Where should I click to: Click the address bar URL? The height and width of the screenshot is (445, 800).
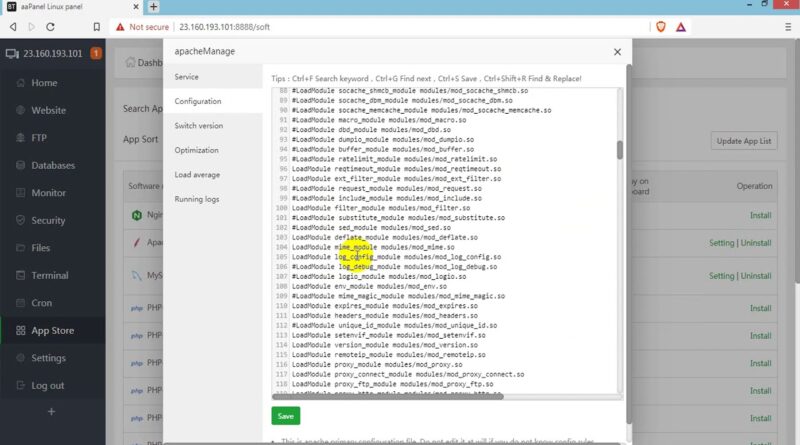224,27
